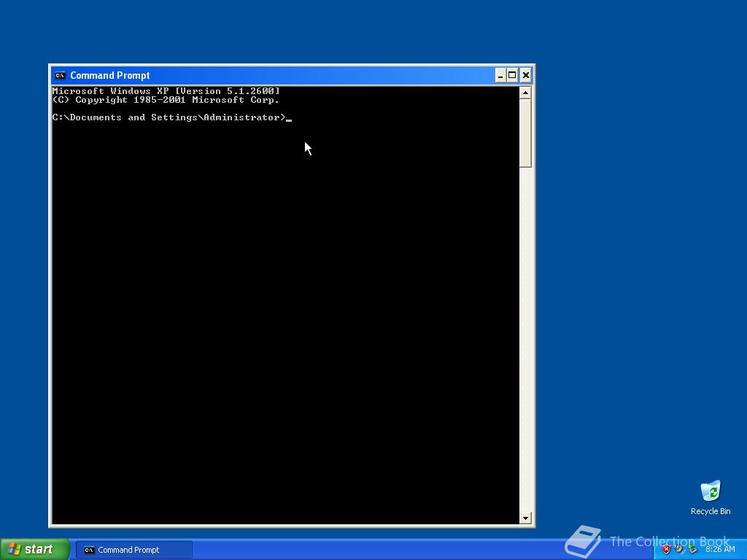Click the "Microsoft Windows XP [Version 5.1.2600]" line

coord(166,91)
